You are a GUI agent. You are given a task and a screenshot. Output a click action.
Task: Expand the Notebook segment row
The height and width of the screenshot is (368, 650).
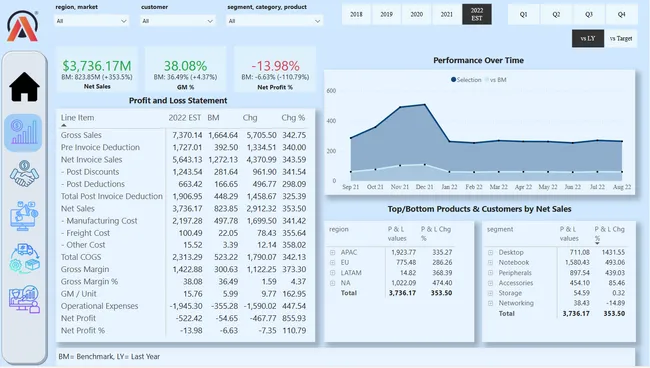490,262
